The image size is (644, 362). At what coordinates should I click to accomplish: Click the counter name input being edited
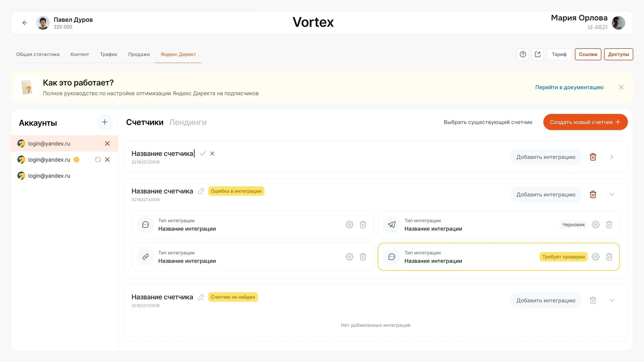(x=163, y=154)
